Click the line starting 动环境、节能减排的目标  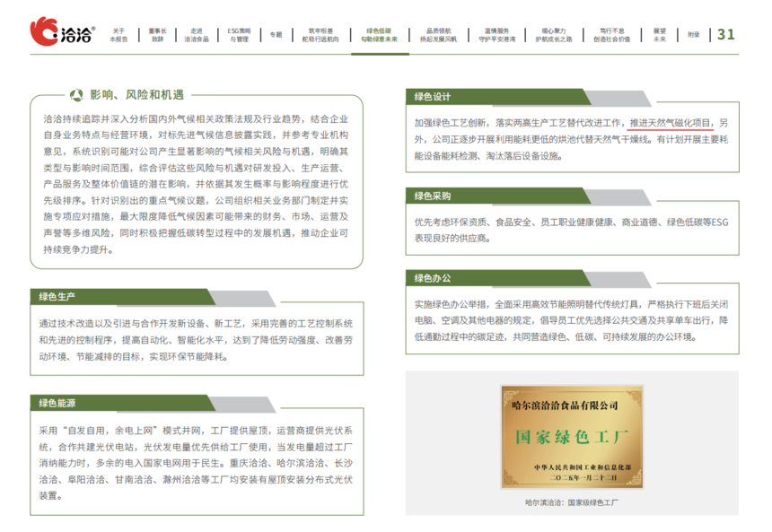[x=134, y=357]
